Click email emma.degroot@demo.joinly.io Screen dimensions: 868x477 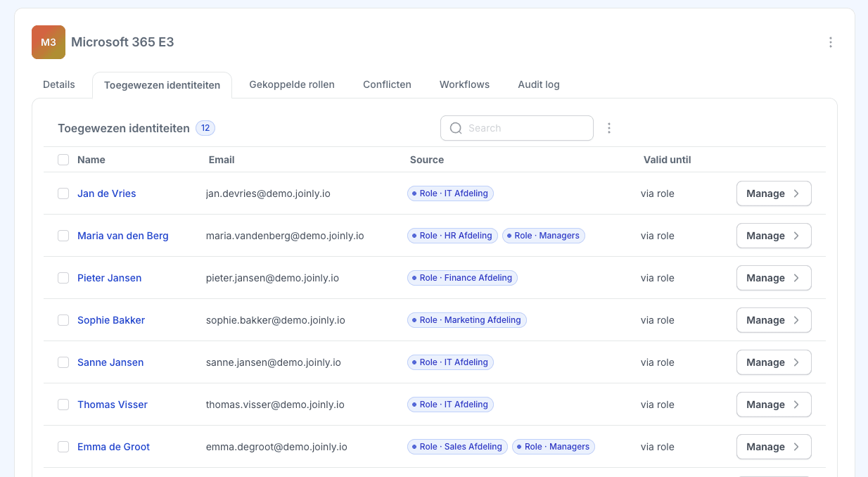tap(276, 447)
